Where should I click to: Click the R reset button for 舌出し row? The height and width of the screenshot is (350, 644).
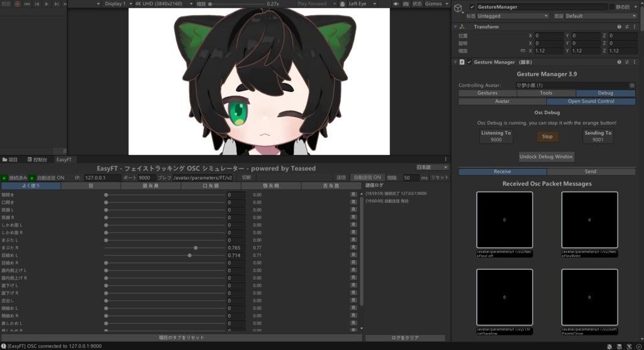[x=353, y=301]
